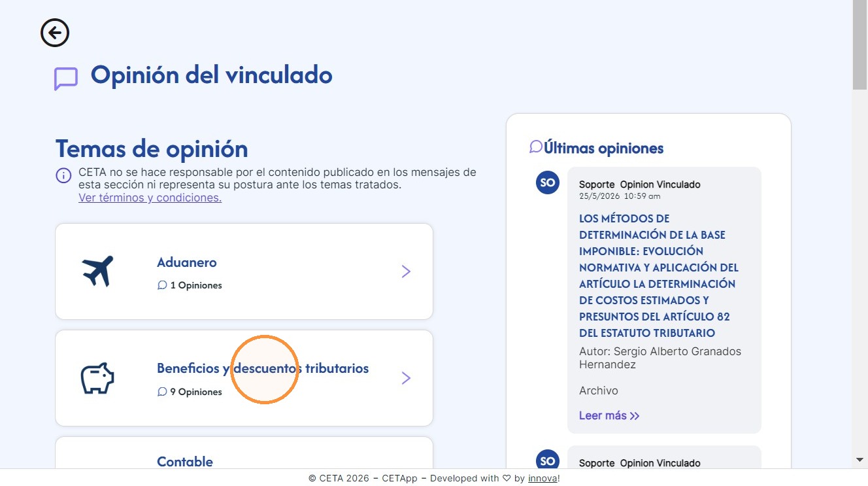Open Beneficios y descuentos tributarios via chevron

coord(406,378)
